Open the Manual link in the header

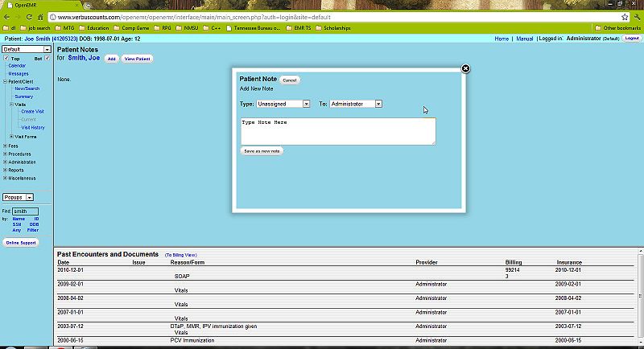click(525, 39)
